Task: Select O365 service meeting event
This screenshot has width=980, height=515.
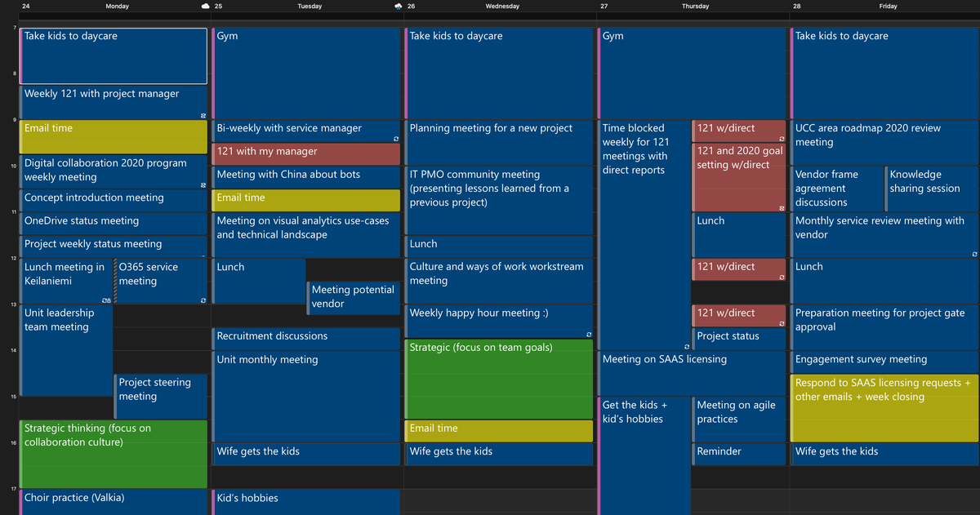Action: pyautogui.click(x=161, y=282)
